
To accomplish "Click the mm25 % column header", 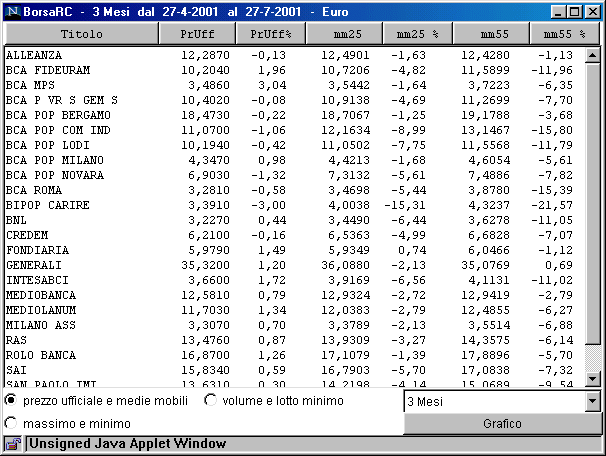I will pyautogui.click(x=417, y=34).
